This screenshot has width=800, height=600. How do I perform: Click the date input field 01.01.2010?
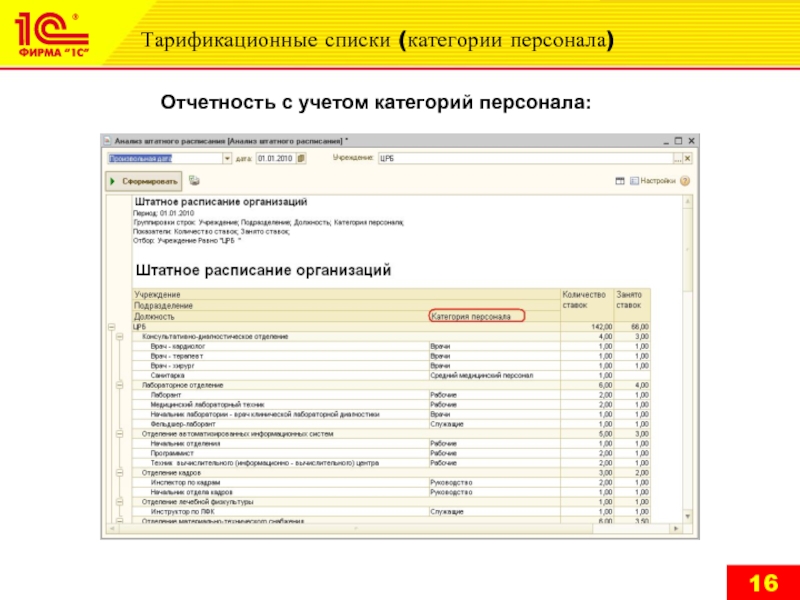click(275, 158)
